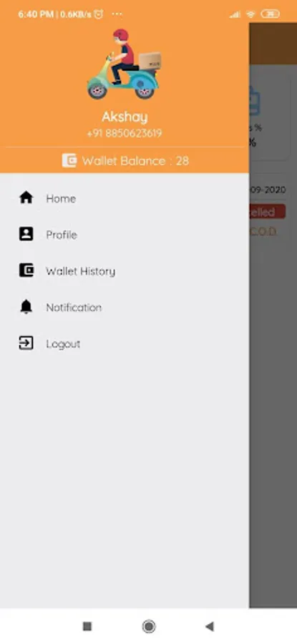Tap the scooter delivery rider avatar
The height and width of the screenshot is (644, 297).
(x=124, y=64)
